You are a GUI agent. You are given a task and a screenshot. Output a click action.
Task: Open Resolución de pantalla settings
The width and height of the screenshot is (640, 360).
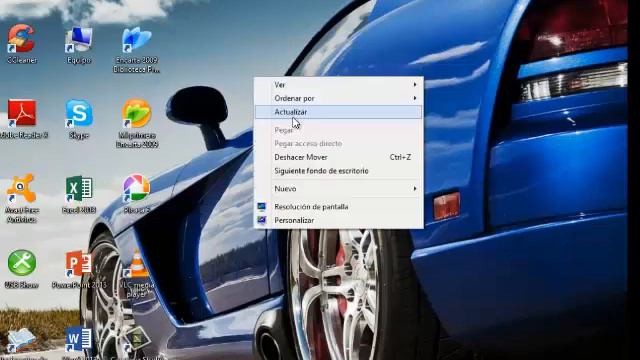pyautogui.click(x=338, y=207)
